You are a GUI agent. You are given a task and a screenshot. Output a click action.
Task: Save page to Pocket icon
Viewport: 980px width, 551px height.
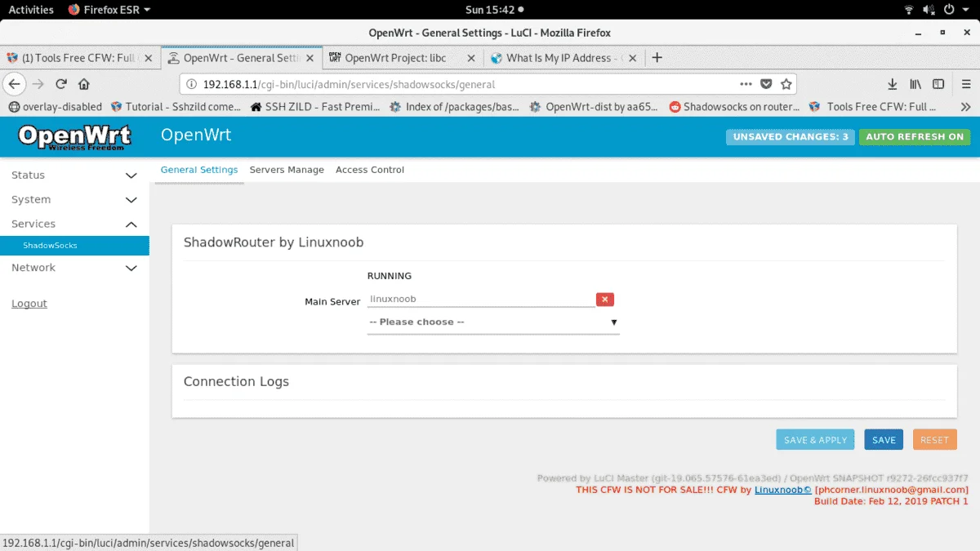click(766, 84)
